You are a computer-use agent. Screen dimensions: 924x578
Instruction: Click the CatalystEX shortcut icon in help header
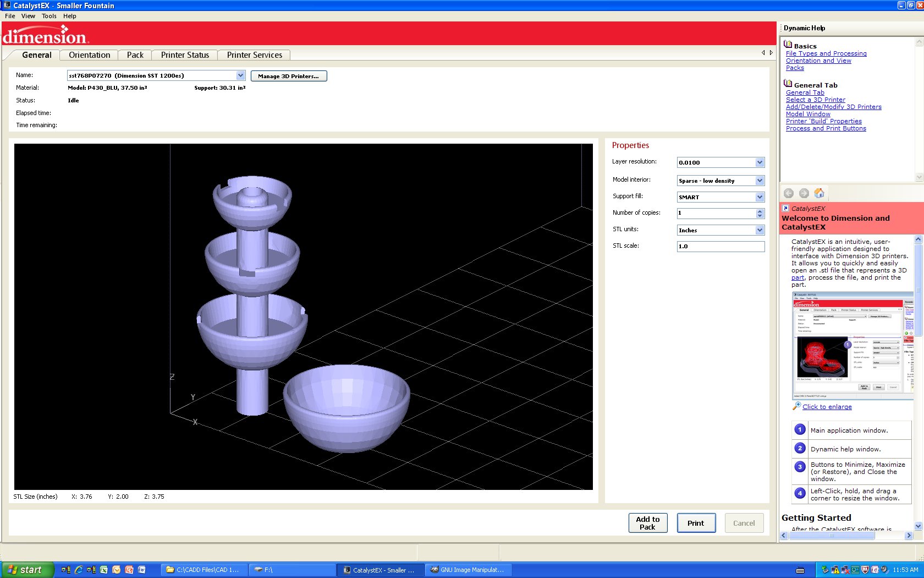(786, 208)
